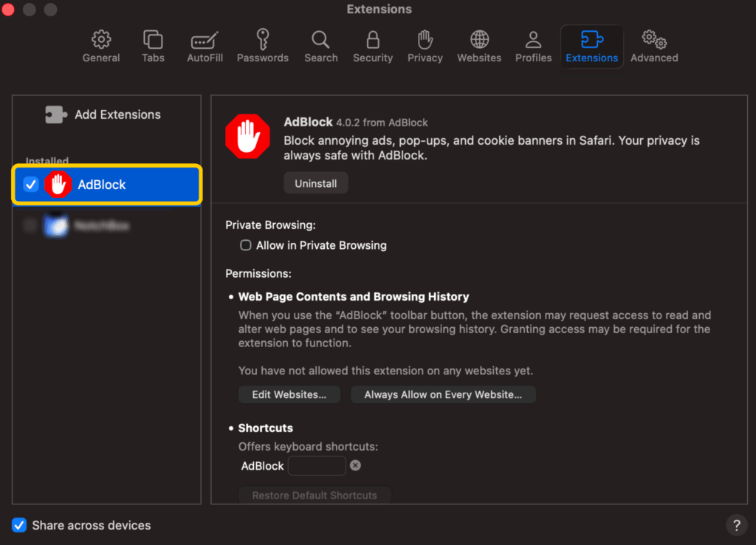Open the Advanced preferences pane
Image resolution: width=756 pixels, height=545 pixels.
654,47
